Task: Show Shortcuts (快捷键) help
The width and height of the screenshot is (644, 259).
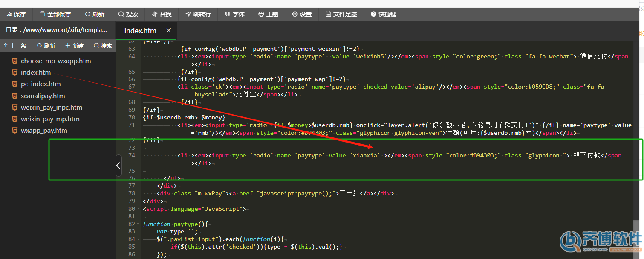Action: 384,14
